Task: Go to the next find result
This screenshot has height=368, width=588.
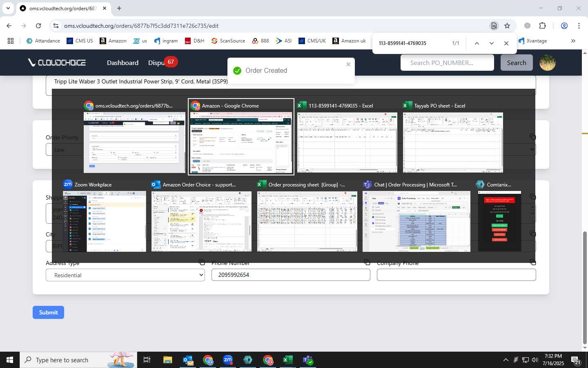Action: [x=491, y=43]
